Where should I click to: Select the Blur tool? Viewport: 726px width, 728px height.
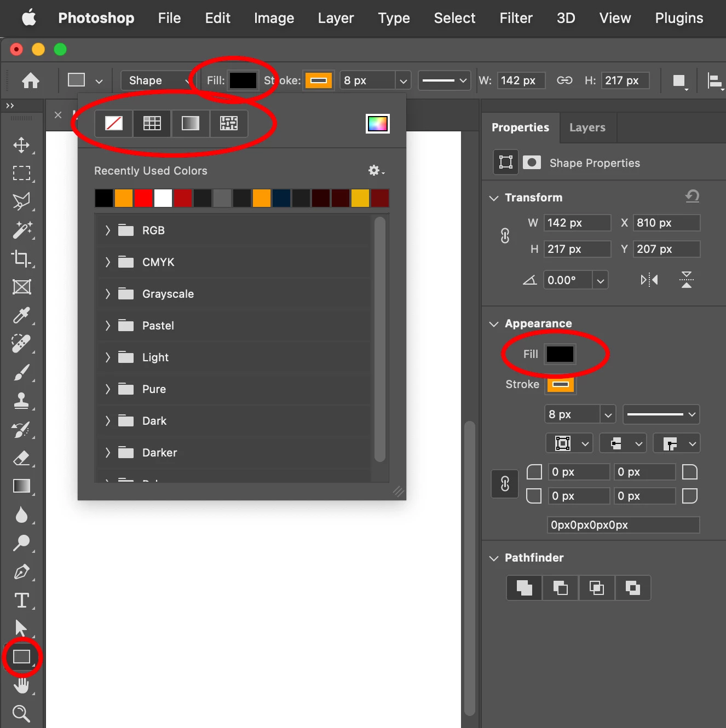point(21,515)
